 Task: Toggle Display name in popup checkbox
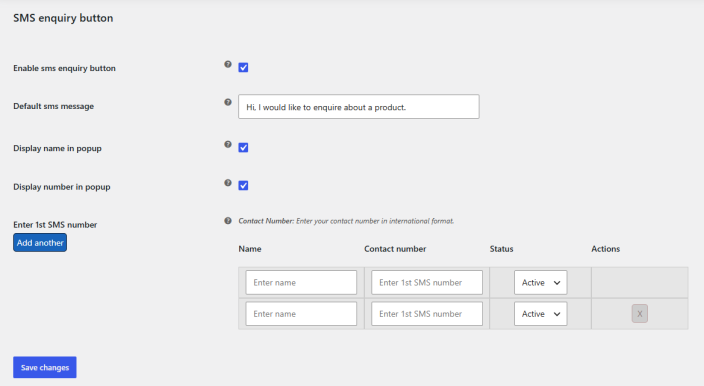coord(243,148)
